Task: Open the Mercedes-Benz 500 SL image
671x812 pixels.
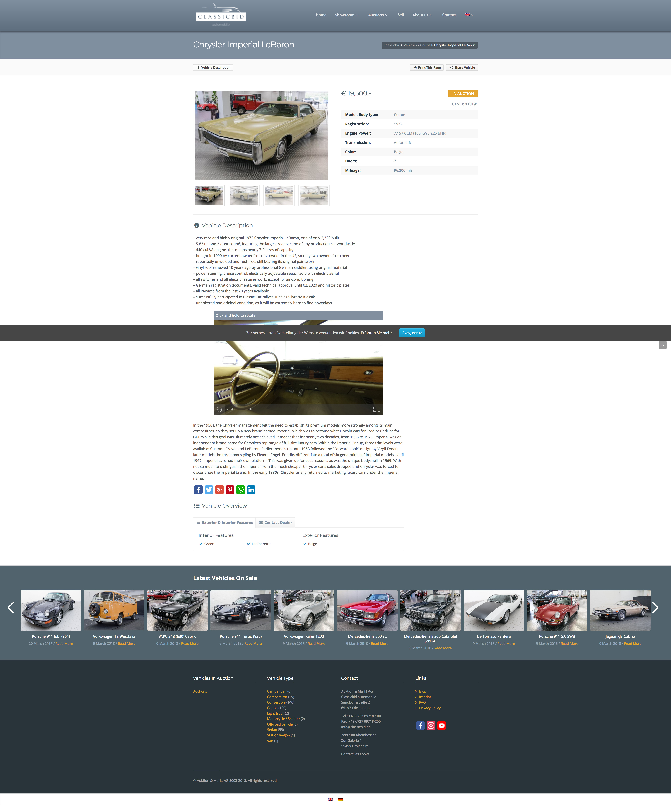Action: pos(367,610)
